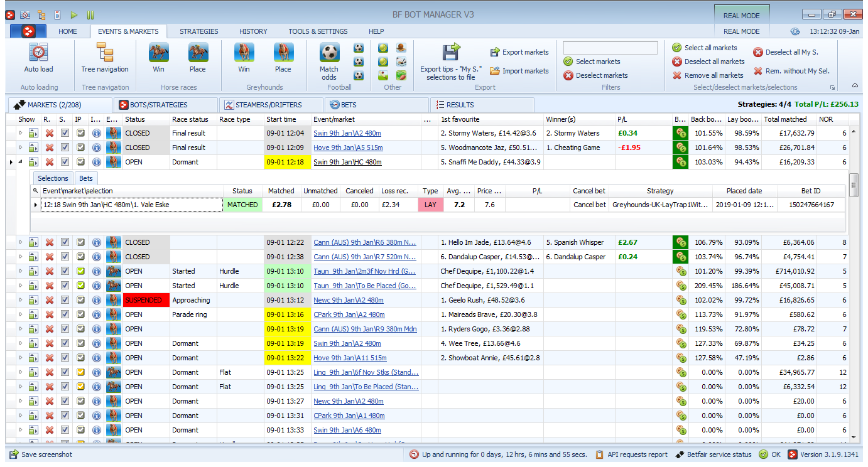
Task: Expand the Hove 12:09 A5 515m row
Action: (x=20, y=148)
